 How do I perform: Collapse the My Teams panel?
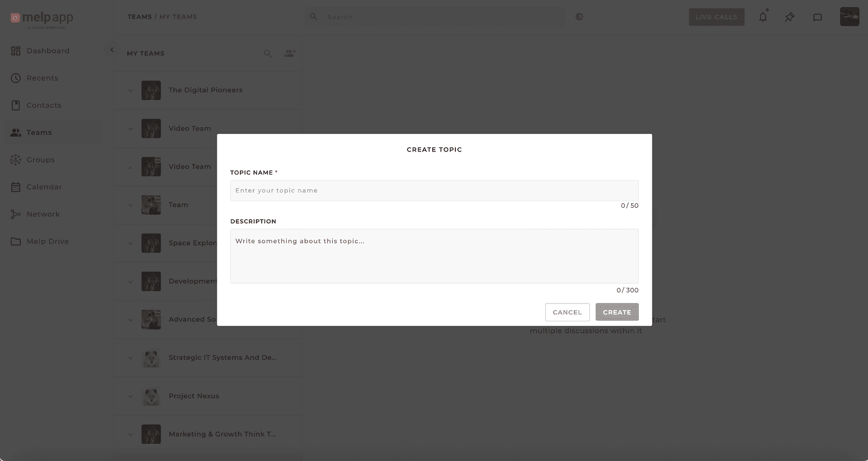(x=112, y=50)
